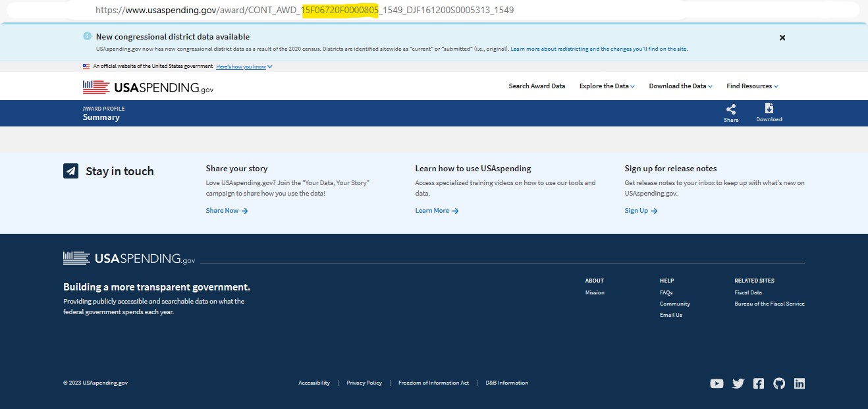
Task: Open the Download the Data dropdown
Action: [x=681, y=86]
